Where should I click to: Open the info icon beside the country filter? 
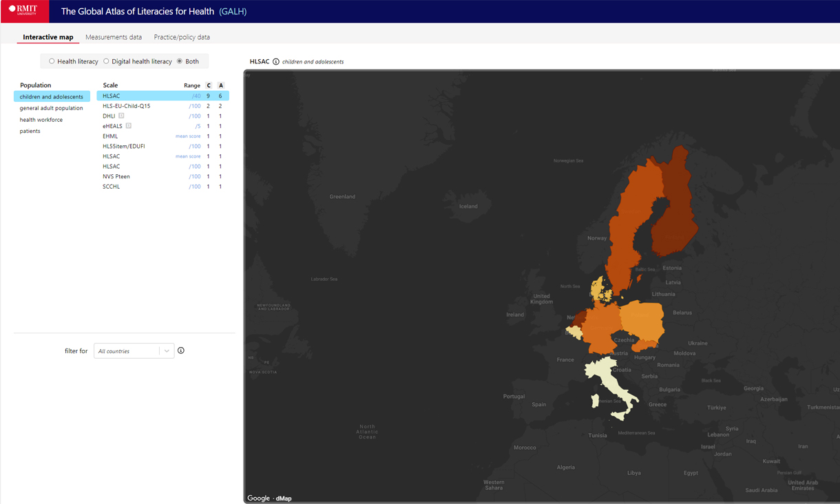point(180,350)
